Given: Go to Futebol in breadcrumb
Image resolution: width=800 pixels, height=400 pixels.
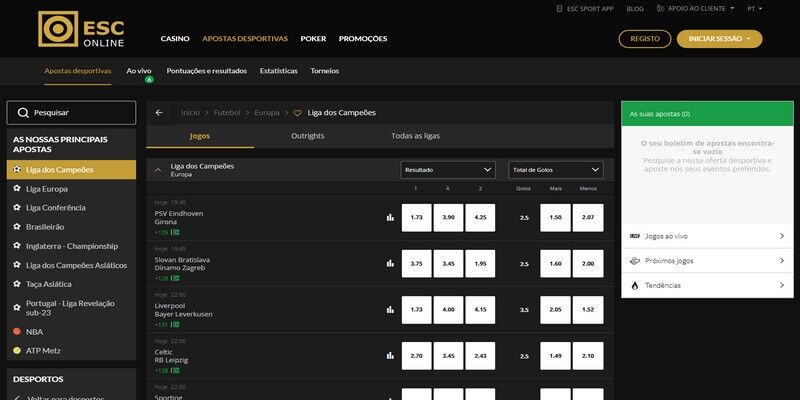Looking at the screenshot, I should click(x=227, y=113).
